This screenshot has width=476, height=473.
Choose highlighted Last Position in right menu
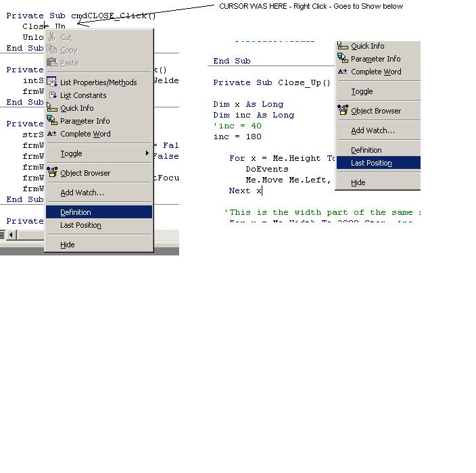379,163
